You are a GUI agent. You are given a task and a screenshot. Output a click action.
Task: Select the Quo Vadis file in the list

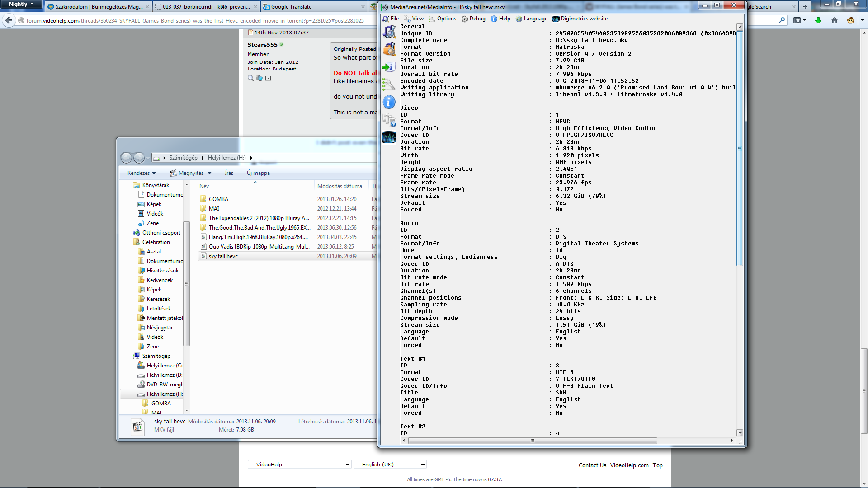[259, 247]
